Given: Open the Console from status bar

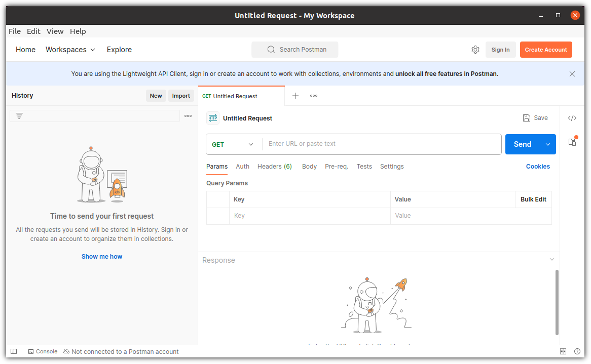Looking at the screenshot, I should [x=43, y=351].
